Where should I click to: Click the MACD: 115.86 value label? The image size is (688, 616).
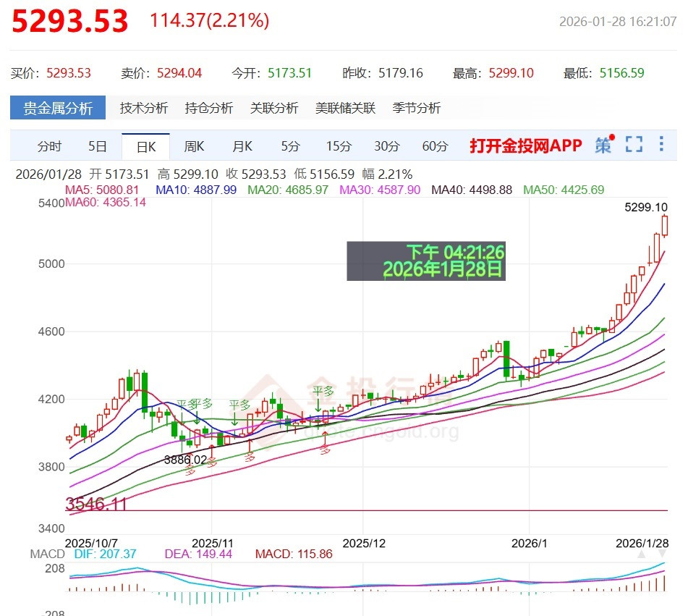(x=294, y=554)
